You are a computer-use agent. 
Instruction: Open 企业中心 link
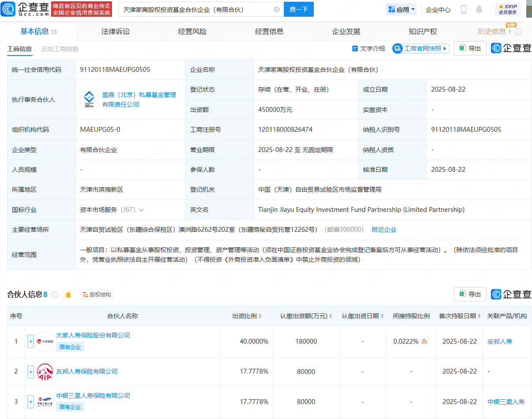click(438, 9)
